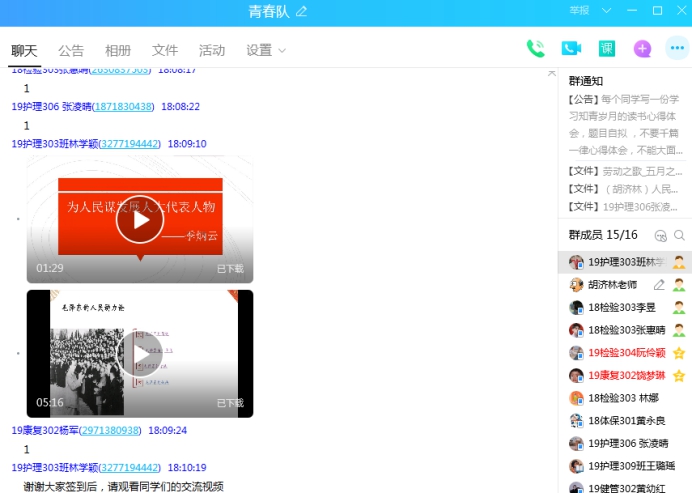
Task: Open QQ number link 3277194442
Action: [x=130, y=144]
